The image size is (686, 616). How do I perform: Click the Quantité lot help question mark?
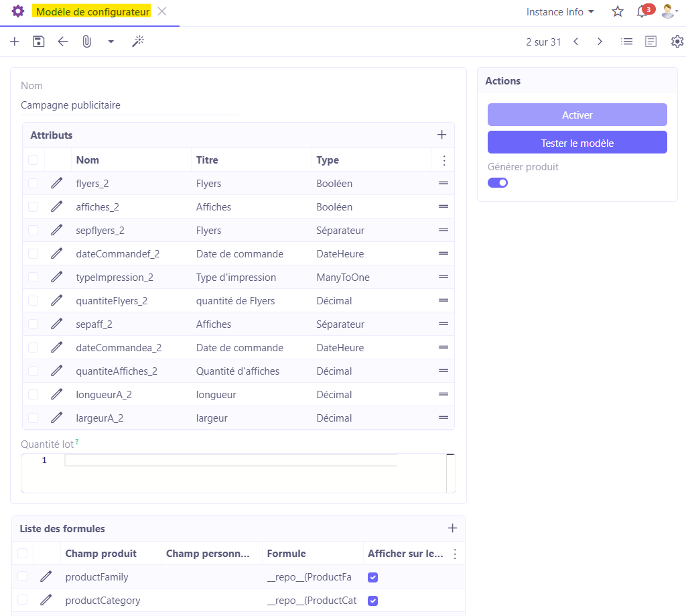[x=77, y=442]
